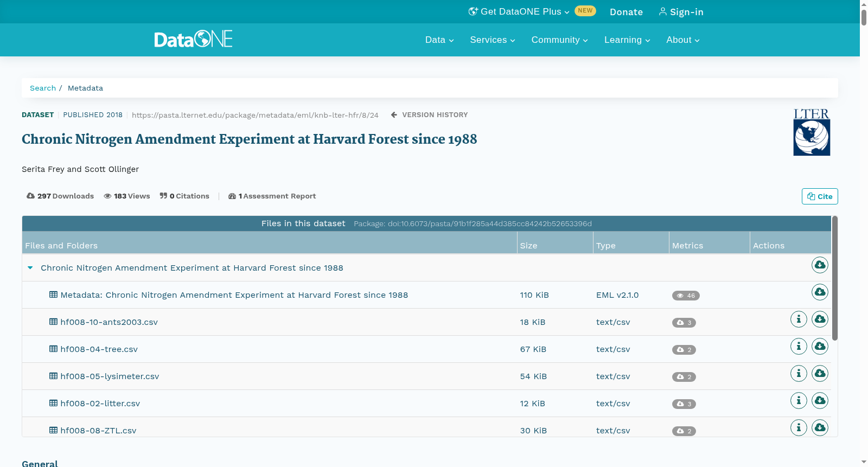Viewport: 868px width, 467px height.
Task: Click the 110 KiB size cell
Action: tap(534, 295)
